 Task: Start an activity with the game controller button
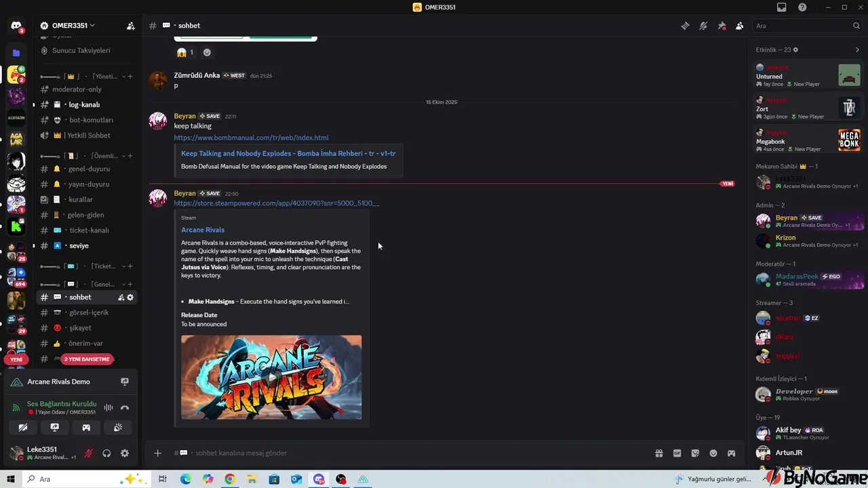coord(86,428)
